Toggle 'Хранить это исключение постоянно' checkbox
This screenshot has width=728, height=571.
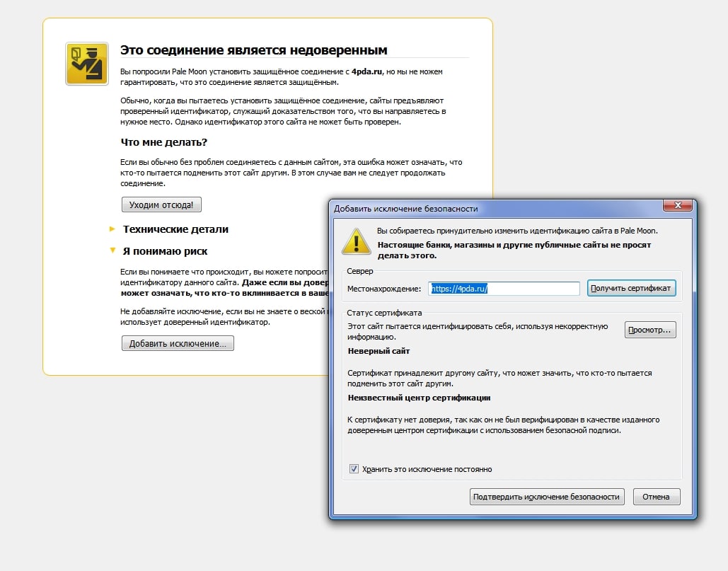[354, 469]
